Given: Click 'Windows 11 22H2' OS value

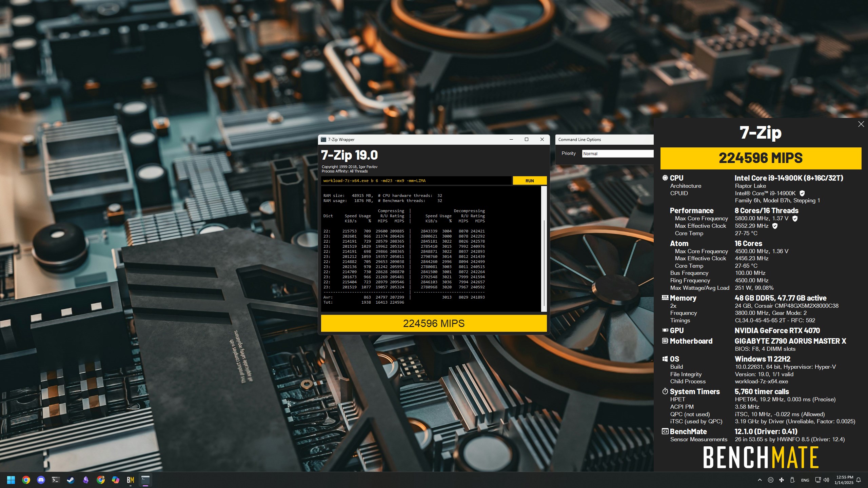Looking at the screenshot, I should (x=763, y=359).
